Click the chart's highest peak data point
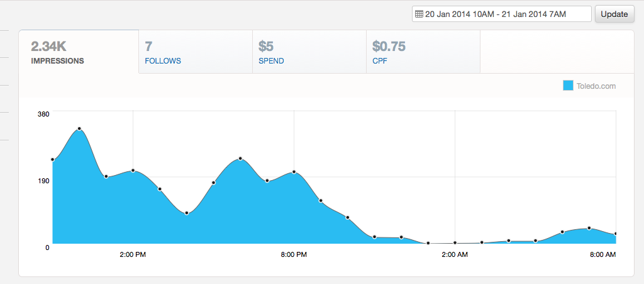Viewport: 644px width, 284px height. pos(79,128)
